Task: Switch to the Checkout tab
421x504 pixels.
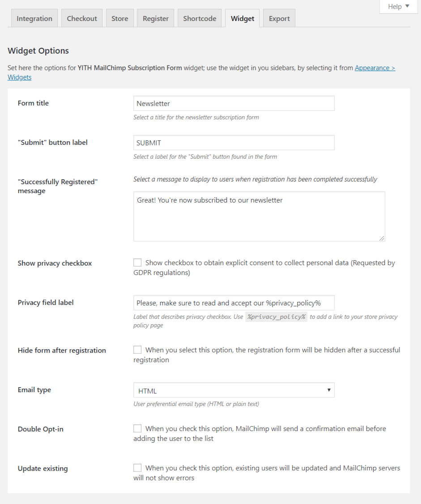Action: coord(82,18)
